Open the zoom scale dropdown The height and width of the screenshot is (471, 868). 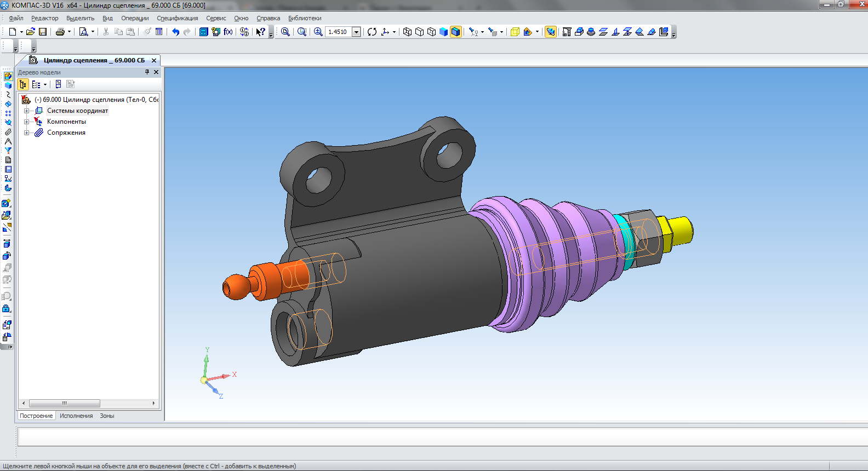click(x=356, y=32)
